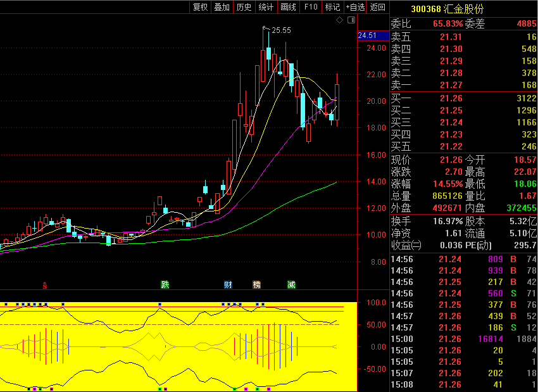Click the diamond icon above the chart
Image resolution: width=538 pixels, height=392 pixels.
pyautogui.click(x=339, y=20)
